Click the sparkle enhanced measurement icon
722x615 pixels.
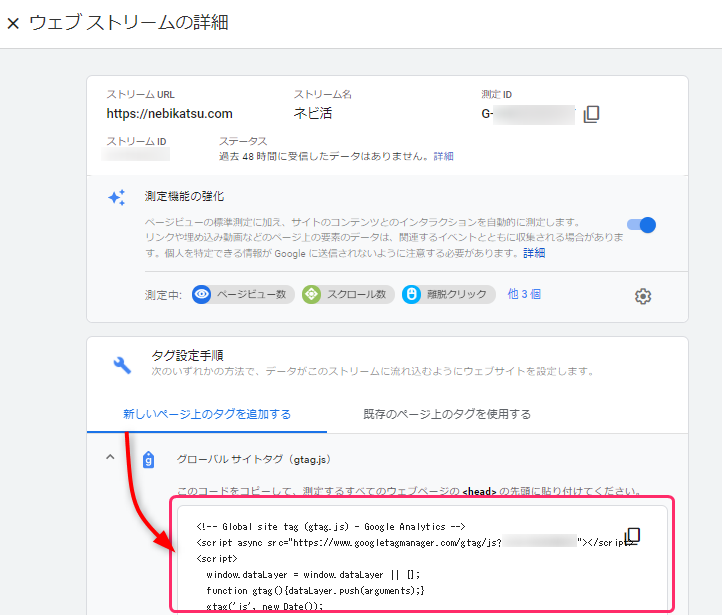117,197
